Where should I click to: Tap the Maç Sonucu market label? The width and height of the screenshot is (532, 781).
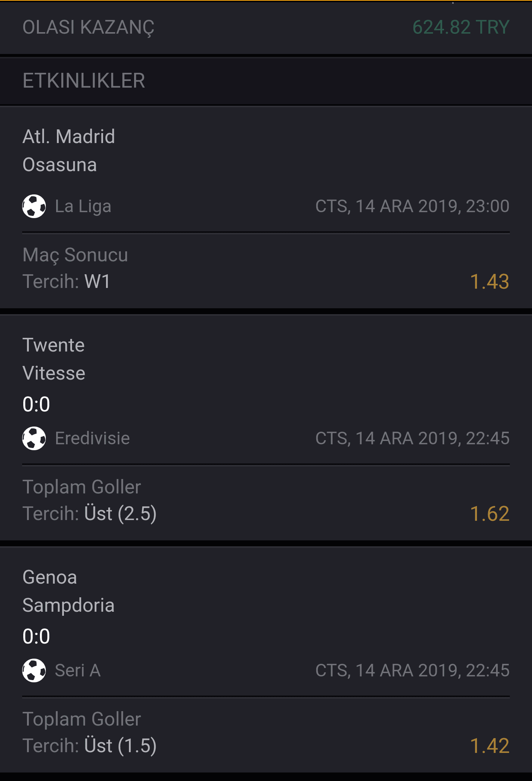click(75, 255)
